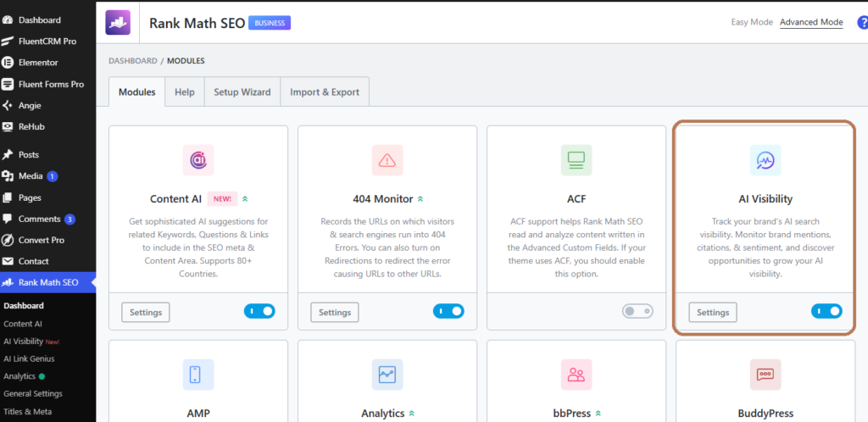Click the Media sidebar icon
868x422 pixels.
click(8, 176)
